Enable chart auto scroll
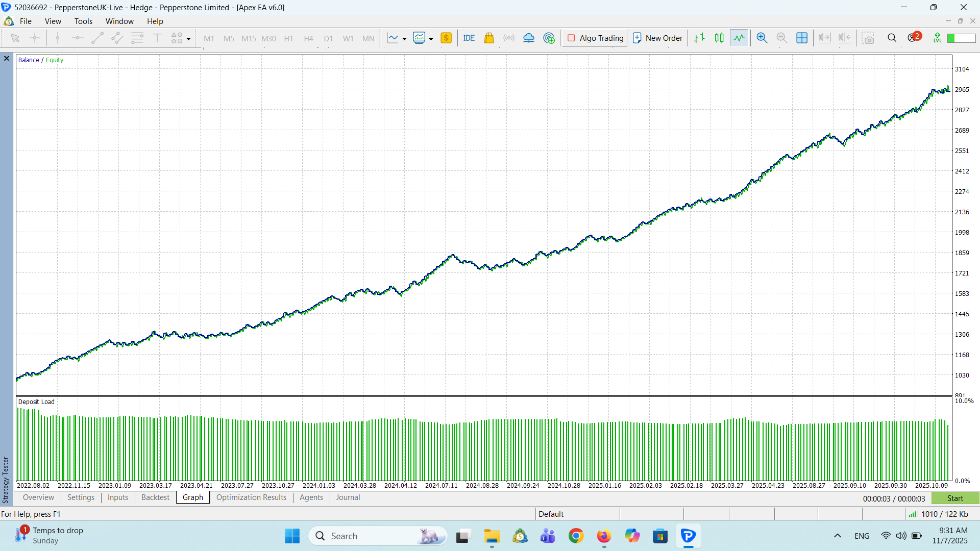Screen dimensions: 980x551 (x=823, y=38)
